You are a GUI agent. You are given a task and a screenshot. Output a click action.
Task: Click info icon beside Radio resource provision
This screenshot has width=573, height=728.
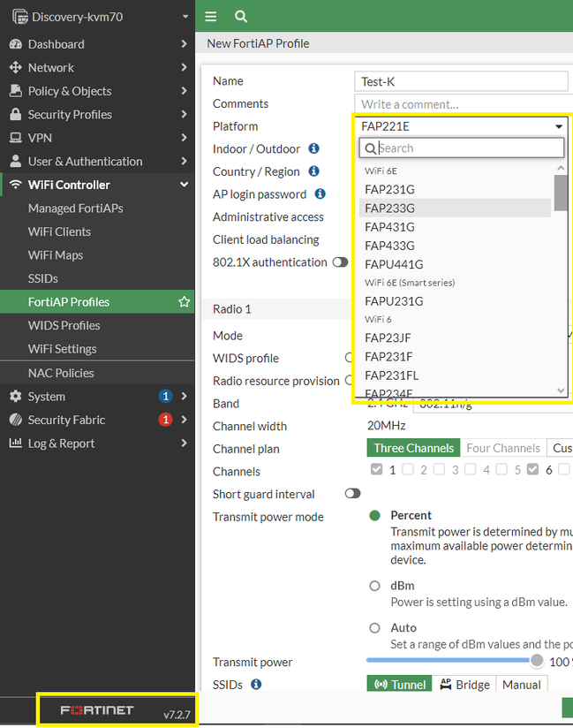pos(349,381)
